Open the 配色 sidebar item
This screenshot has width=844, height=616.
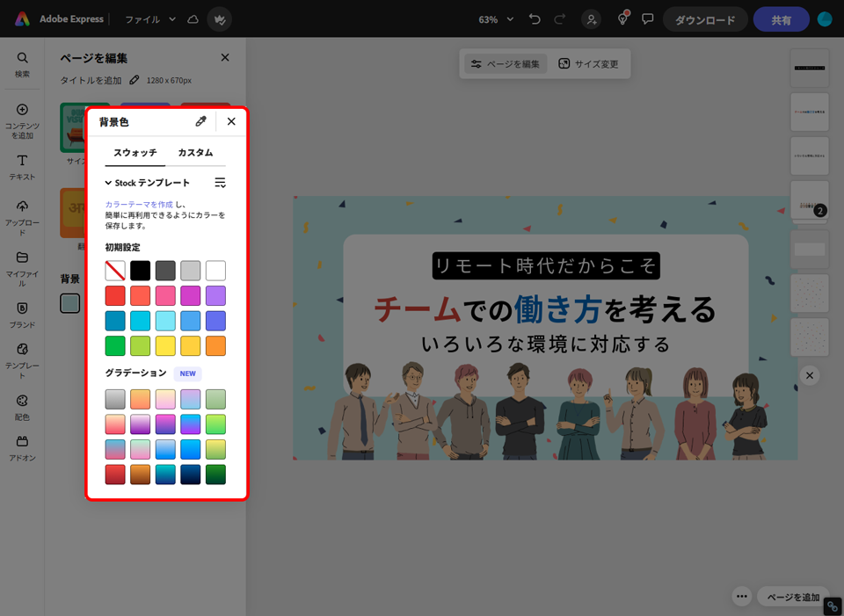coord(22,406)
